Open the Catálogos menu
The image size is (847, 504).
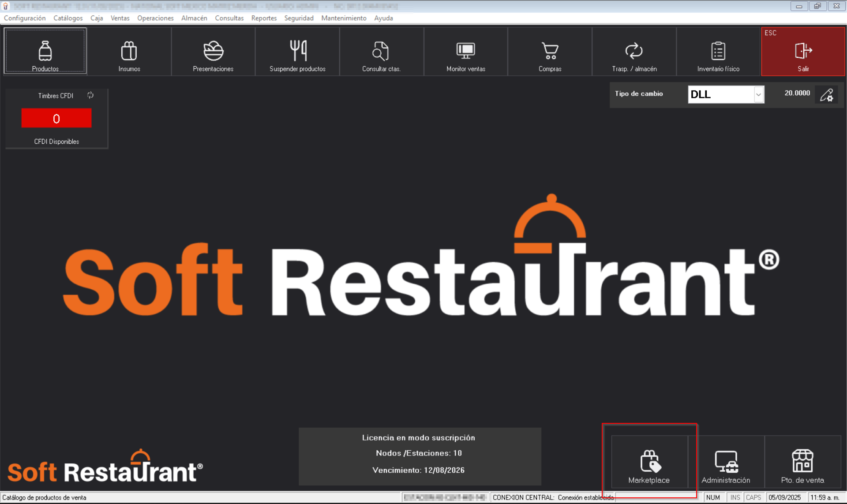click(x=68, y=18)
